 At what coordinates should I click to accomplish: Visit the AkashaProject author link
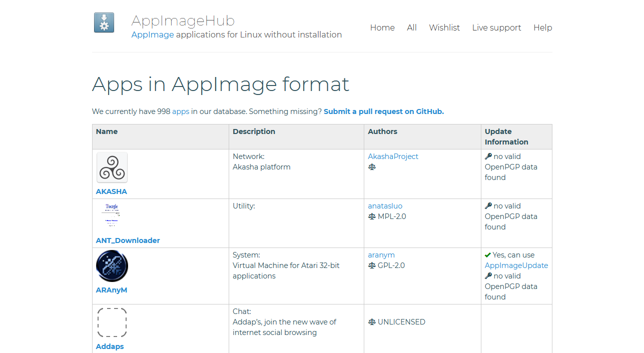pos(393,156)
